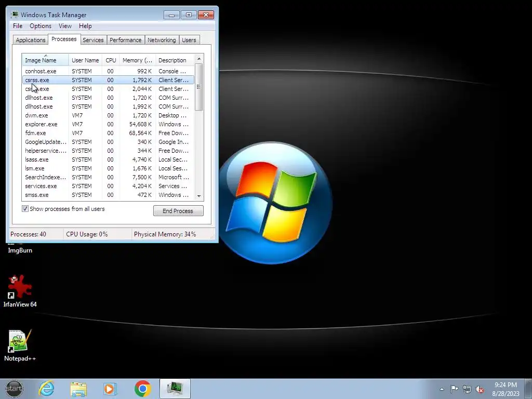Image resolution: width=532 pixels, height=399 pixels.
Task: Select the lsass.exe process
Action: click(x=108, y=159)
